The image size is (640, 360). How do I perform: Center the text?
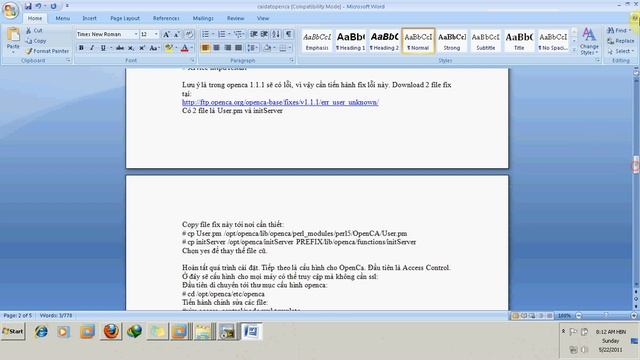(x=216, y=48)
